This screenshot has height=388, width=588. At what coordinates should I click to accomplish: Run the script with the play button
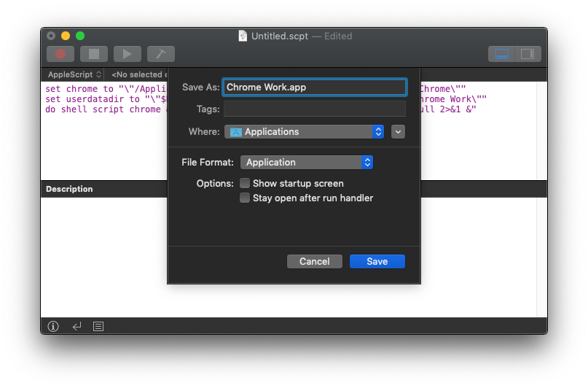[x=128, y=54]
